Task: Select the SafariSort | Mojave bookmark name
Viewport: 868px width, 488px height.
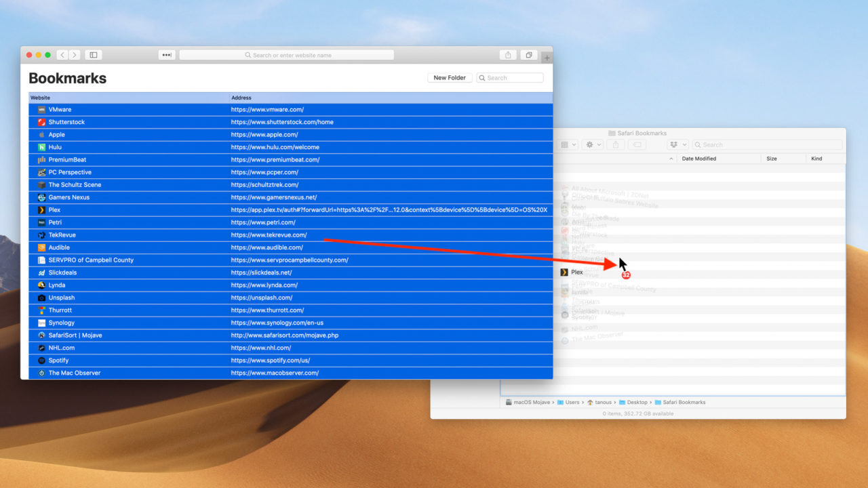Action: 75,335
